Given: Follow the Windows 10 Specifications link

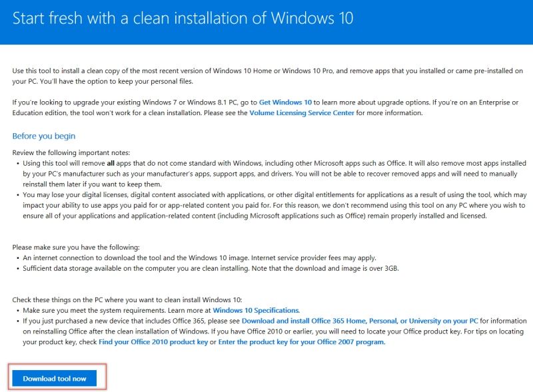Looking at the screenshot, I should pos(257,310).
